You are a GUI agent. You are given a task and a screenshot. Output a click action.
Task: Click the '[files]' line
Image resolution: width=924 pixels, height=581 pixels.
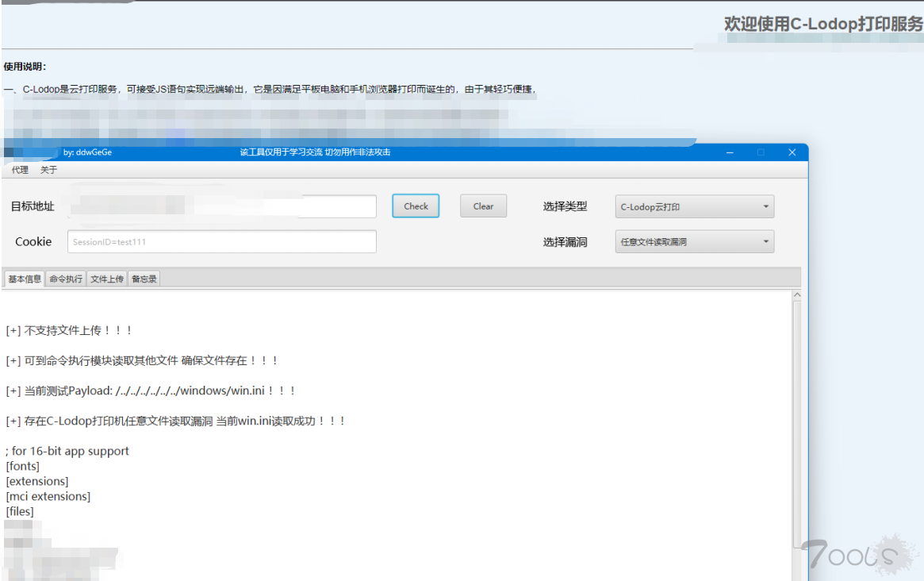pyautogui.click(x=20, y=511)
